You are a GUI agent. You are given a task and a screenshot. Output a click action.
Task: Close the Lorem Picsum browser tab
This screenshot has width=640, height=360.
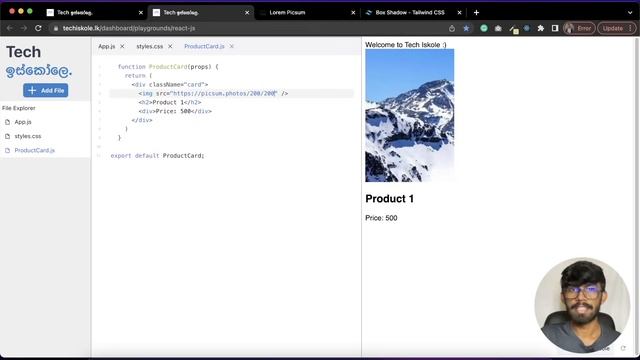tap(353, 13)
